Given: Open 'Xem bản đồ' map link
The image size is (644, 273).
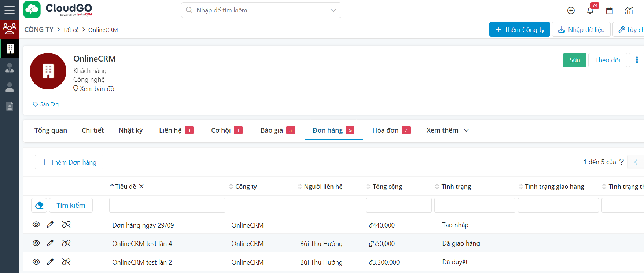Looking at the screenshot, I should (x=94, y=89).
